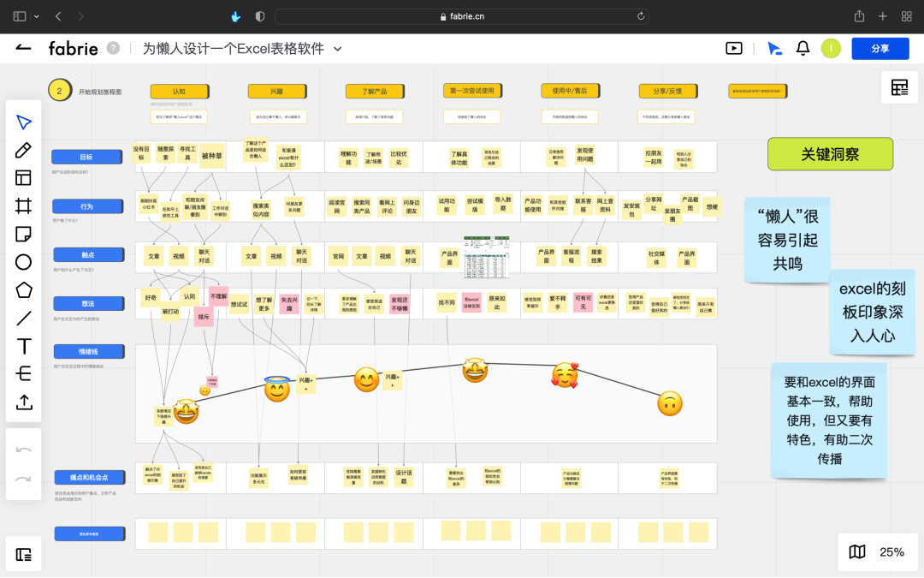Select the 行为 row label

click(x=87, y=206)
